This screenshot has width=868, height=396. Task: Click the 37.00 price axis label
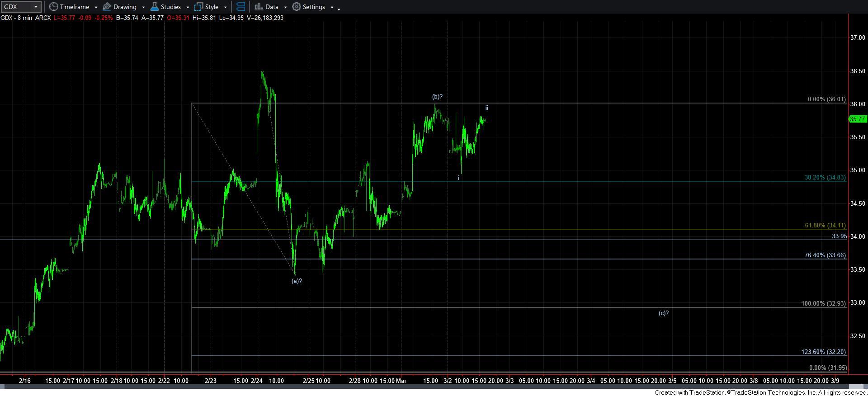(858, 38)
